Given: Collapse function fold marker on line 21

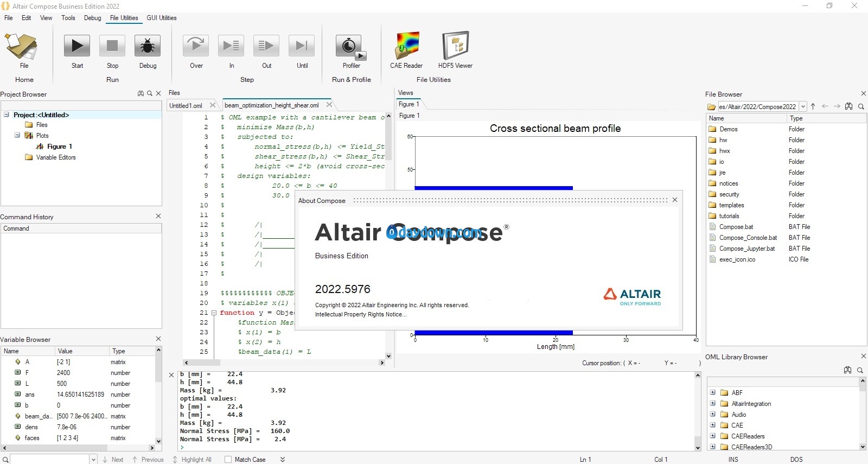Looking at the screenshot, I should pos(214,313).
